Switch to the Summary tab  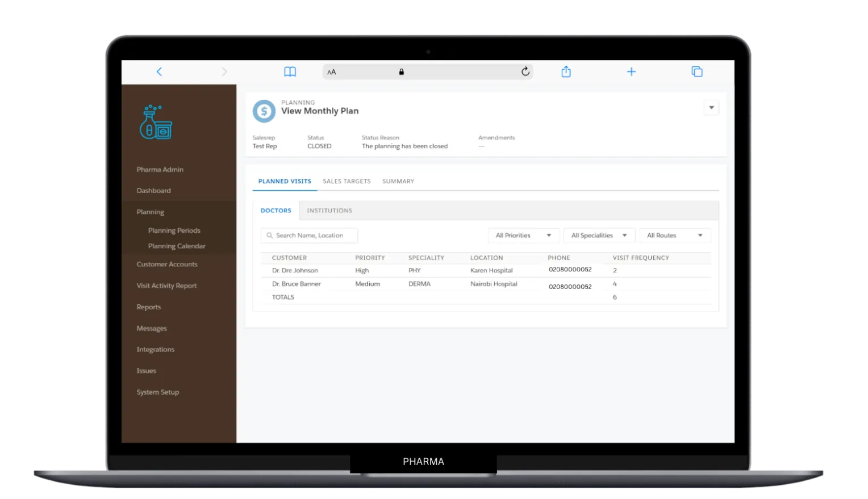click(x=398, y=182)
